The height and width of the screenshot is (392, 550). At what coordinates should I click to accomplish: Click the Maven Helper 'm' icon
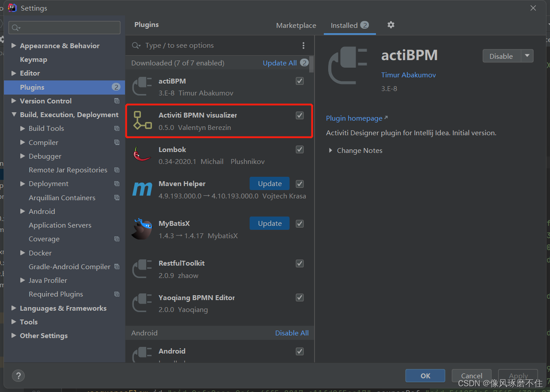click(142, 189)
